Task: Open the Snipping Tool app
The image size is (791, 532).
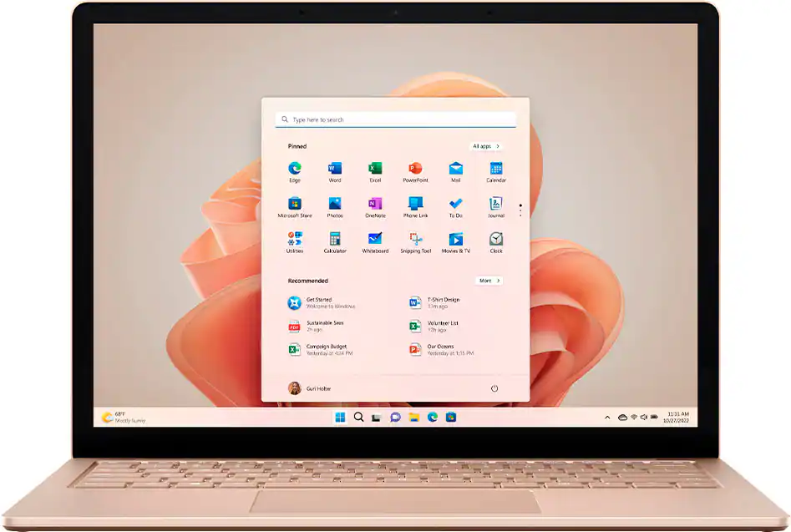Action: [x=415, y=240]
